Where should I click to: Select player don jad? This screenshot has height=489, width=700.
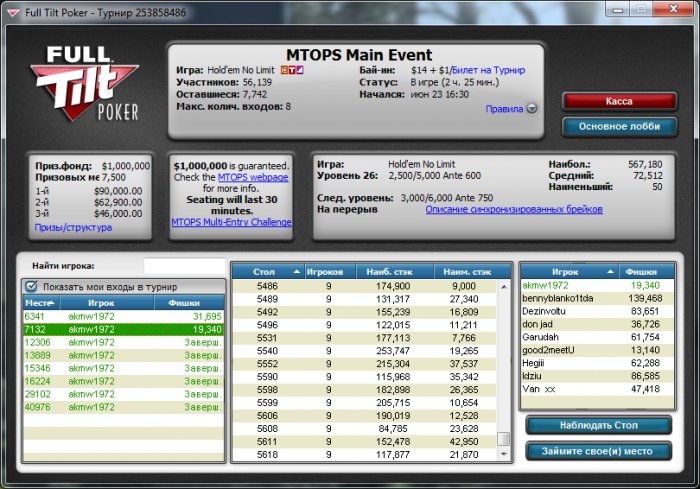pyautogui.click(x=598, y=324)
